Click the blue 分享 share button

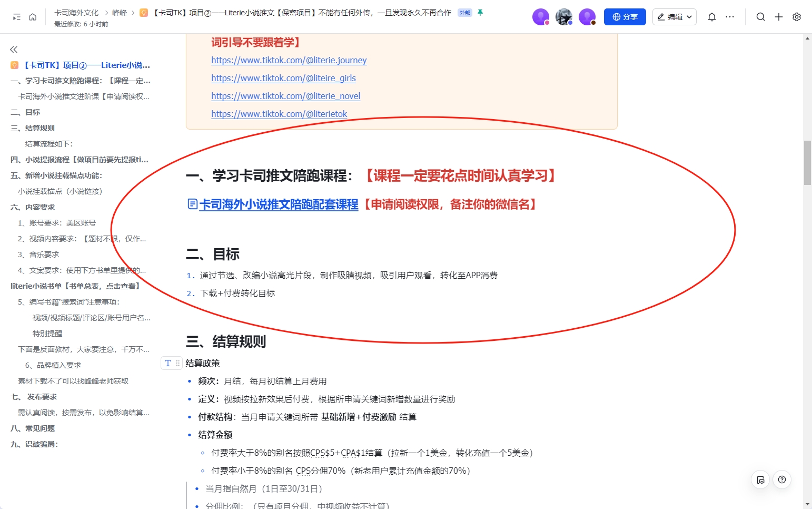(625, 17)
